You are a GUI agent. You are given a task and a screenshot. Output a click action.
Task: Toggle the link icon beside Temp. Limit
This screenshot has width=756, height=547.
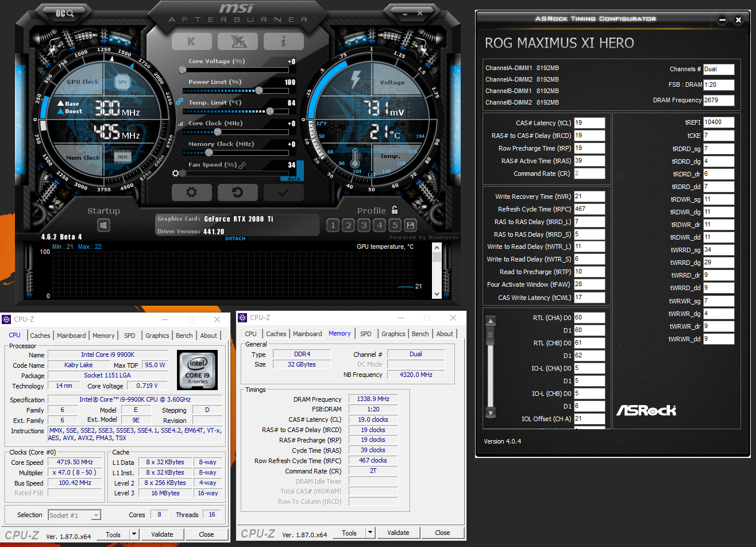pos(179,102)
